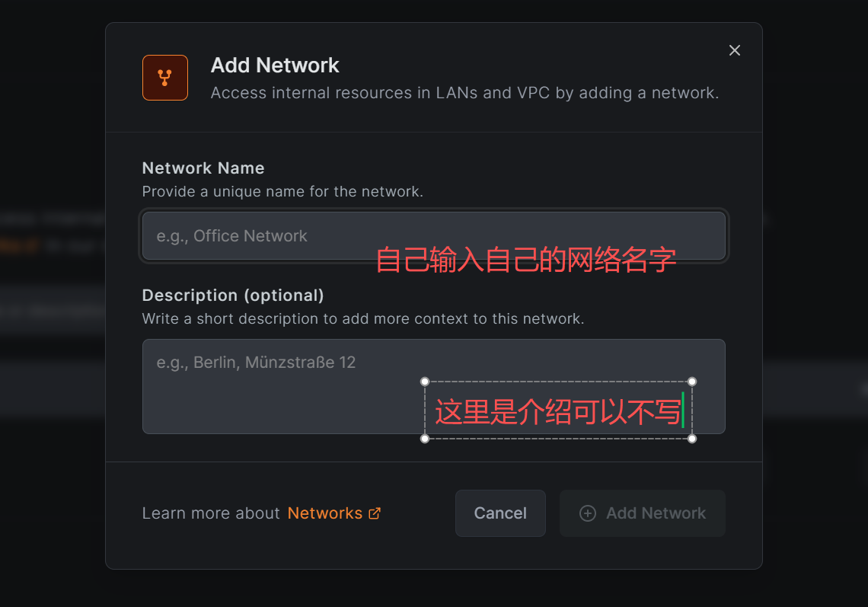Click the 'Description (optional)' label
The height and width of the screenshot is (607, 868).
[233, 296]
